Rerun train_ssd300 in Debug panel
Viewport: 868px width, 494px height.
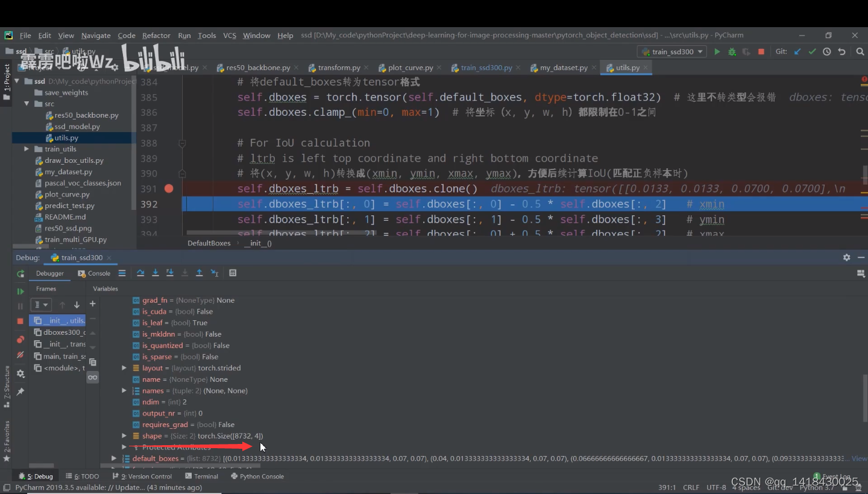[20, 274]
